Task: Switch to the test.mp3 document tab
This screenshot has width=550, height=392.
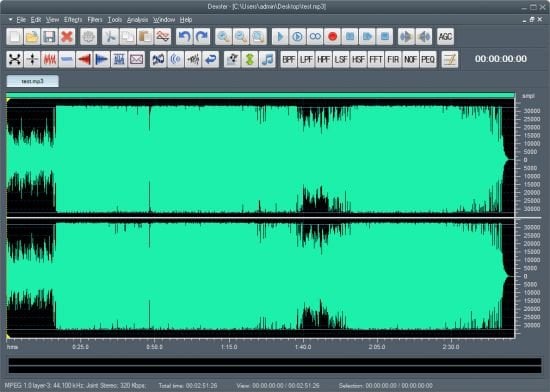Action: [x=33, y=81]
